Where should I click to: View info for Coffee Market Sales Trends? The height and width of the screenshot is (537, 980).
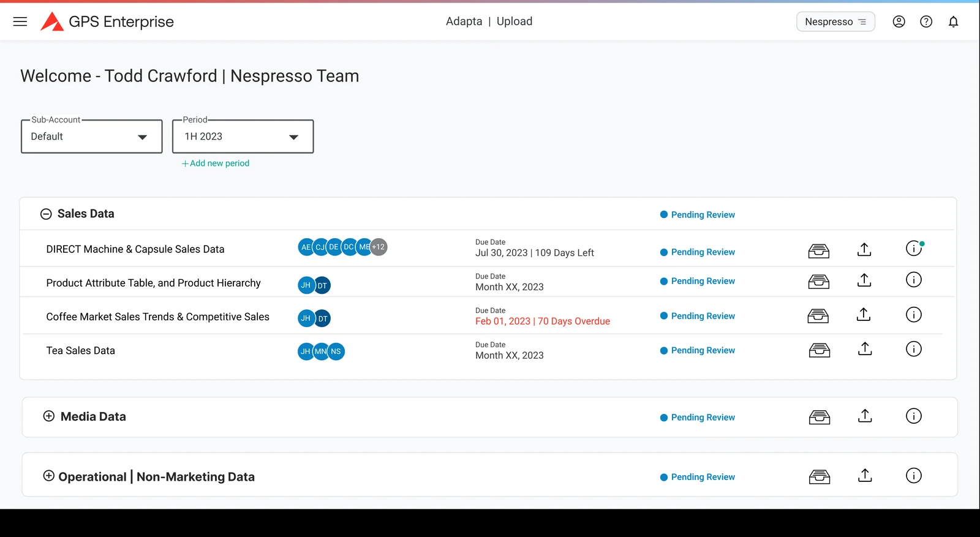pos(914,315)
